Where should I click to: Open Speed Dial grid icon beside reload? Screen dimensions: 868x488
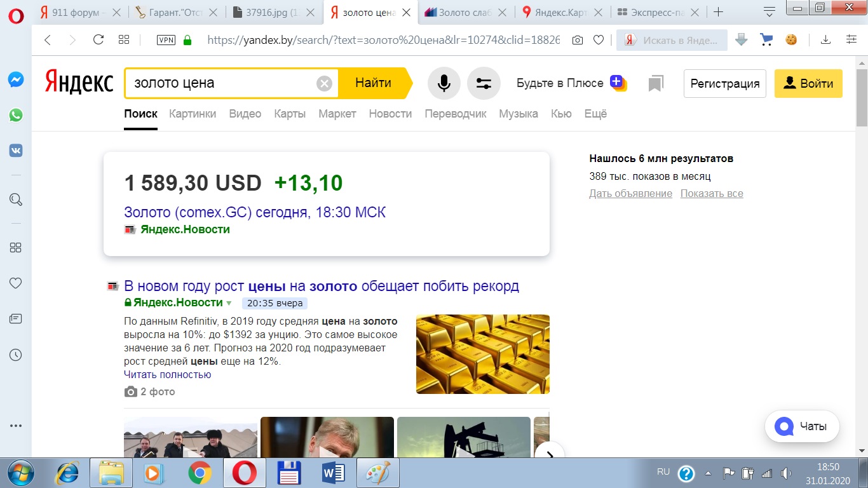point(124,40)
